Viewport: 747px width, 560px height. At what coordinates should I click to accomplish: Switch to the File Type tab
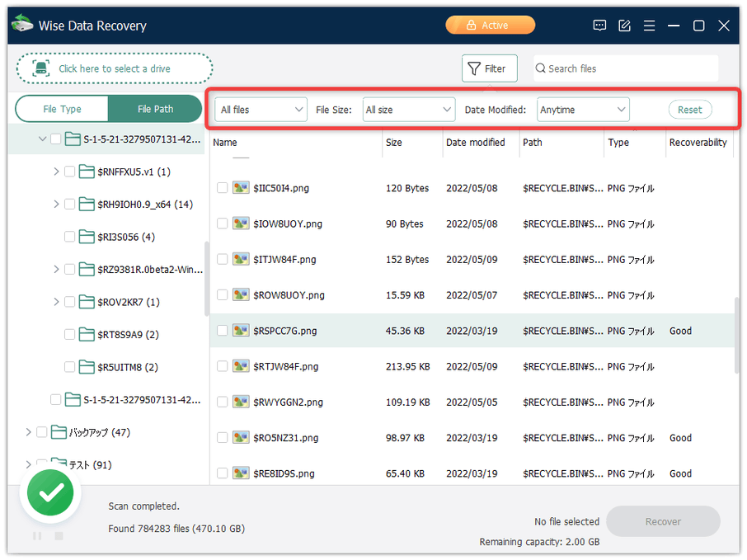pos(62,109)
